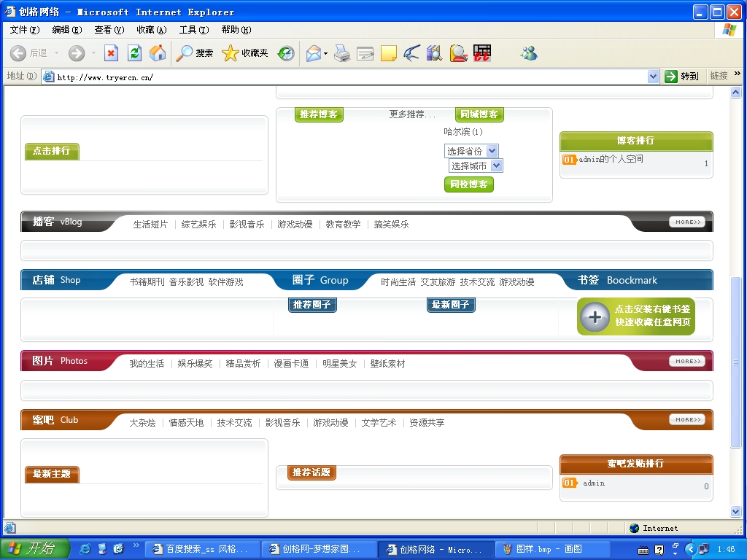The width and height of the screenshot is (747, 560).
Task: Open the 情感天地 club category
Action: (186, 423)
